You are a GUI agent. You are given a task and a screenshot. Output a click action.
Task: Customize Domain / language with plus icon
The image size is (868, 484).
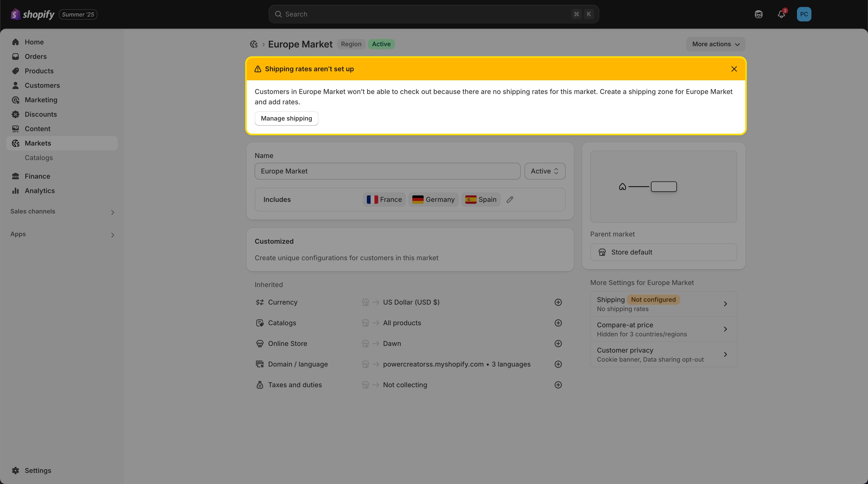558,364
